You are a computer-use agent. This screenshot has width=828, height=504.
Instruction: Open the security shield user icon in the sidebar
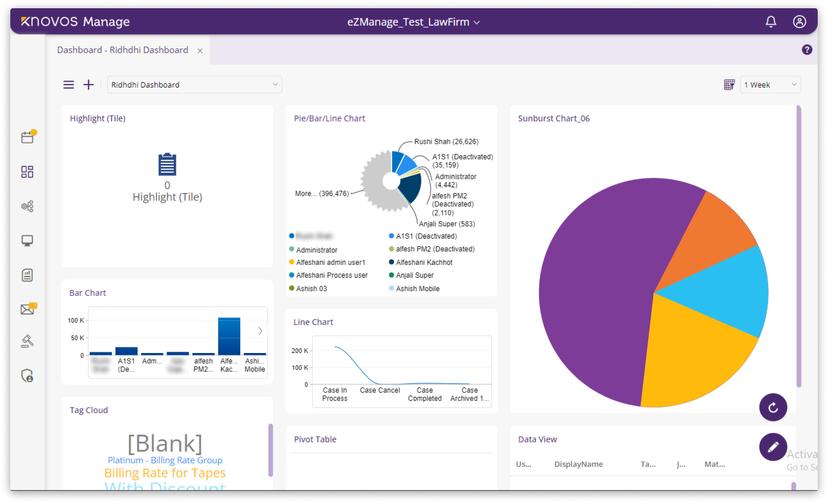tap(27, 376)
